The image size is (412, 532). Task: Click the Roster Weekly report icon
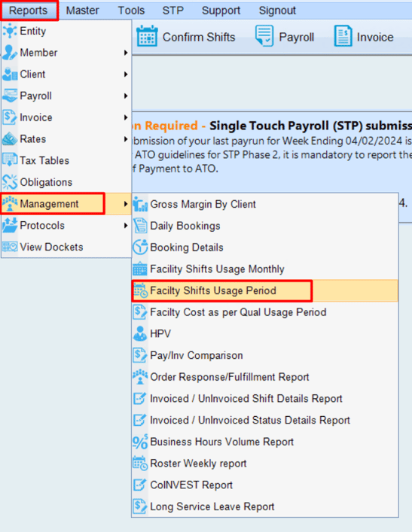pyautogui.click(x=140, y=464)
